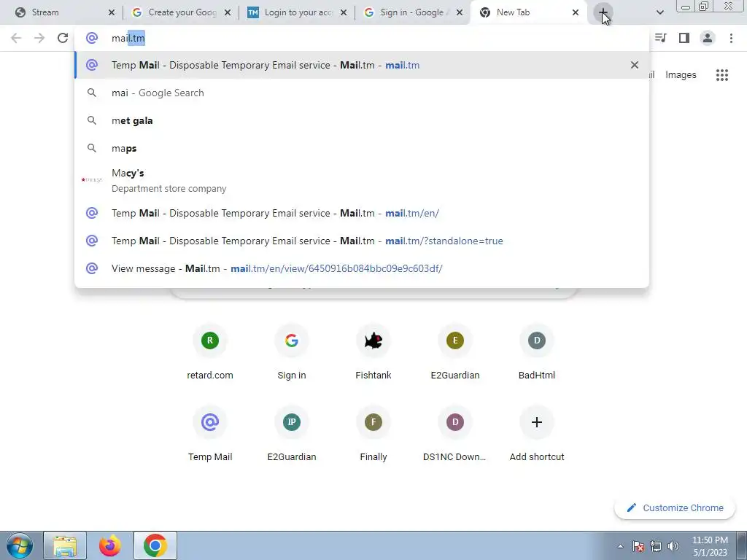Open Windows Explorer from the taskbar

65,545
